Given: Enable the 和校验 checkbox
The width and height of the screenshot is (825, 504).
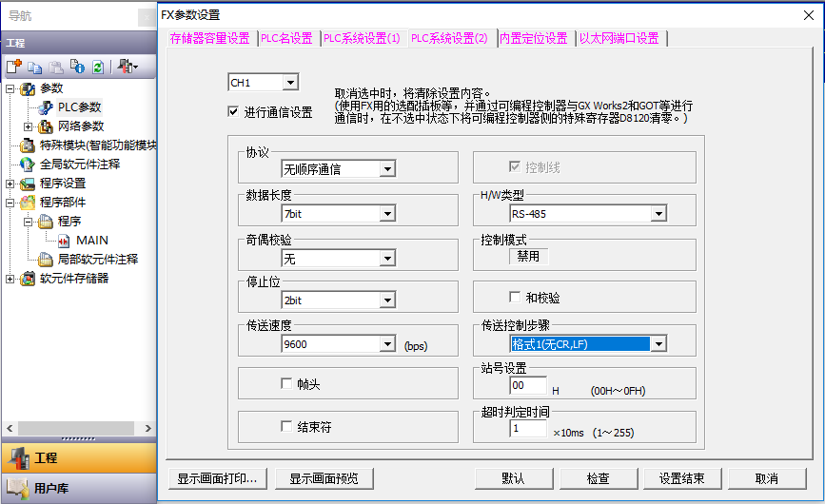Looking at the screenshot, I should click(x=515, y=298).
